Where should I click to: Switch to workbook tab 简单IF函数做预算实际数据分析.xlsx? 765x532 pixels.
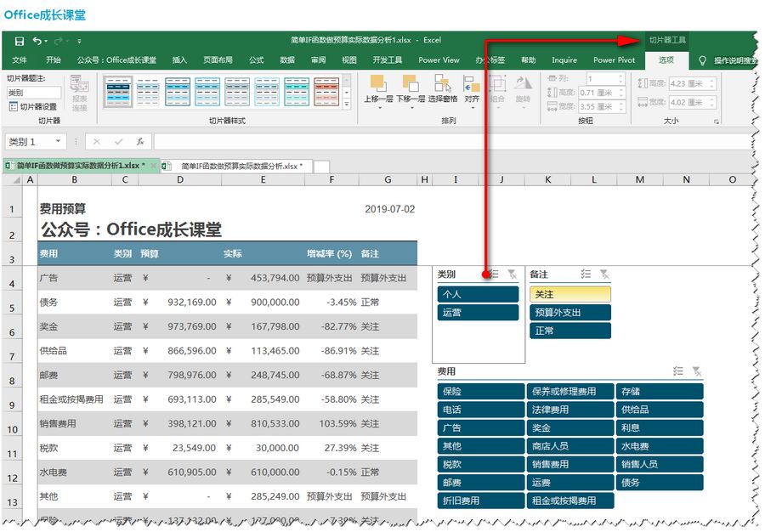coord(236,166)
